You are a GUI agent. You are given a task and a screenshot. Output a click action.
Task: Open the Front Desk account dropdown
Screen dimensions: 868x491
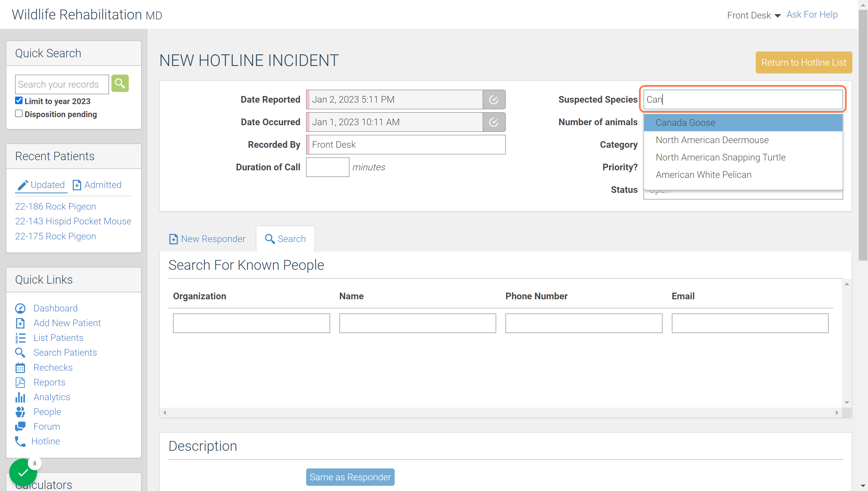coord(753,15)
